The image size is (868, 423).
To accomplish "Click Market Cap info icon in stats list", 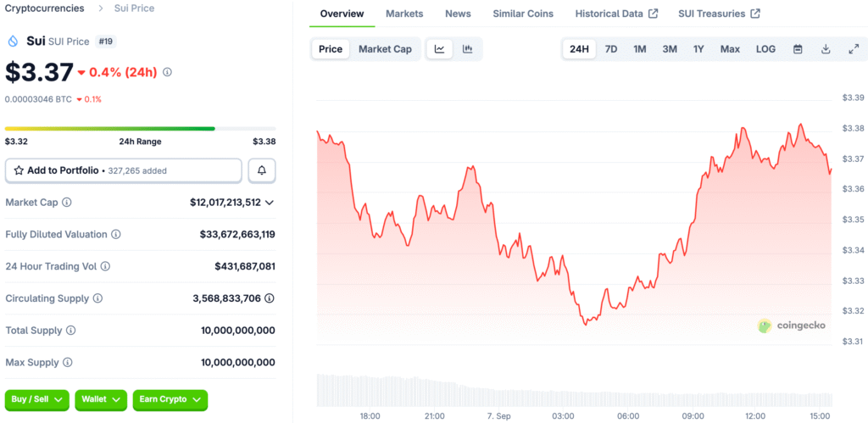I will coord(66,202).
